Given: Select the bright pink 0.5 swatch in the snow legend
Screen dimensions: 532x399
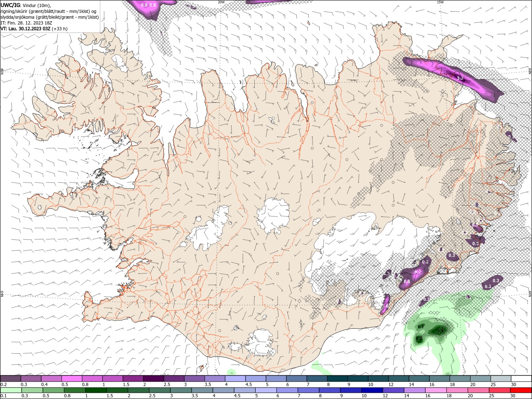Looking at the screenshot, I should coord(72,379).
